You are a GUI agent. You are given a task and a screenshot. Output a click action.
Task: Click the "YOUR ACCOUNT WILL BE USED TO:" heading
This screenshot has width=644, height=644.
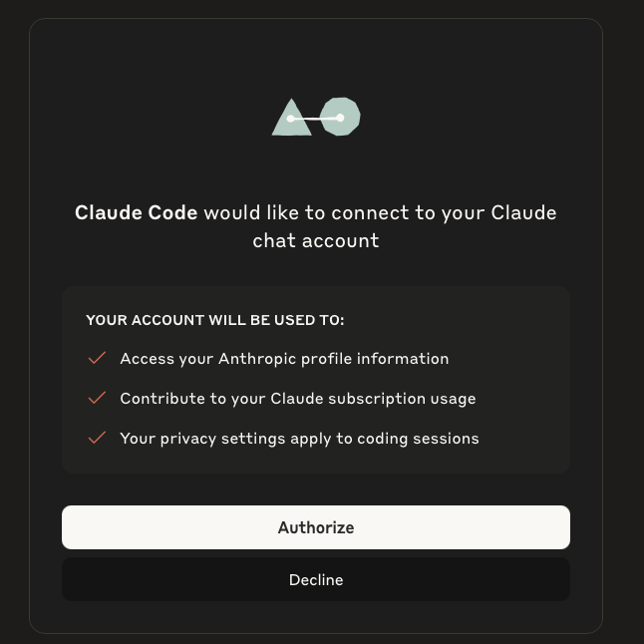coord(215,320)
